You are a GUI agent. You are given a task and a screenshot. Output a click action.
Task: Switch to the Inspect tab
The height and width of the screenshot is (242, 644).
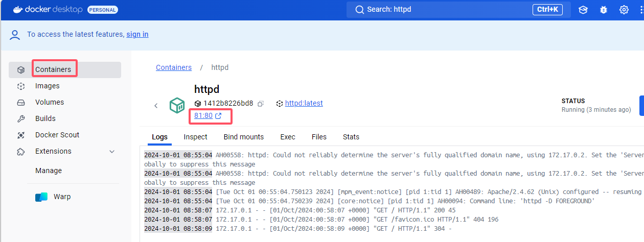tap(196, 137)
